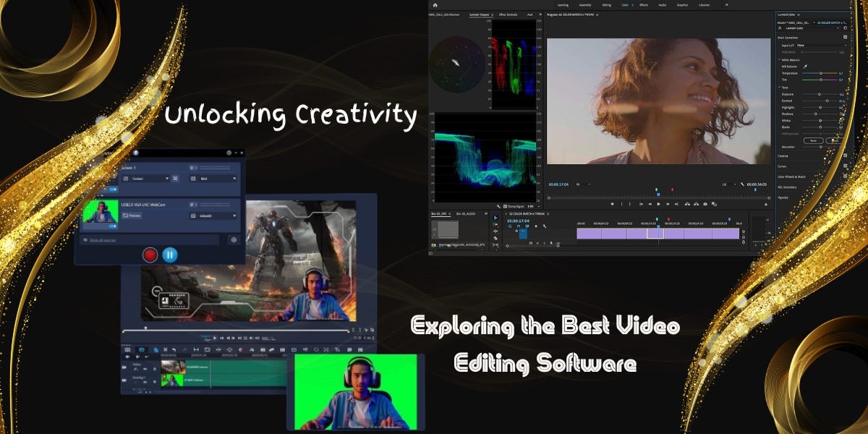Click the Home icon in Premiere's top bar
The width and height of the screenshot is (868, 434).
coord(435,5)
